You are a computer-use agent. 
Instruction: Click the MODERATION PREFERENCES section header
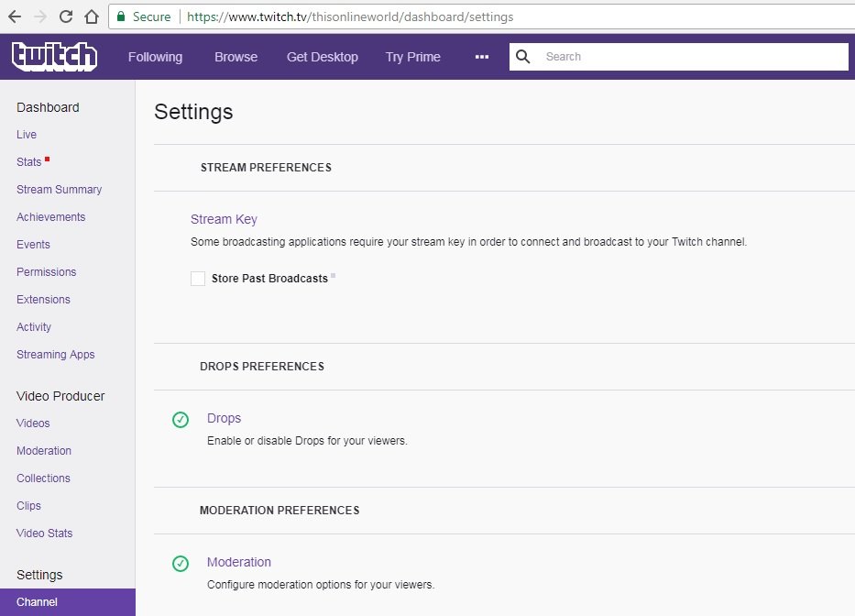(280, 511)
